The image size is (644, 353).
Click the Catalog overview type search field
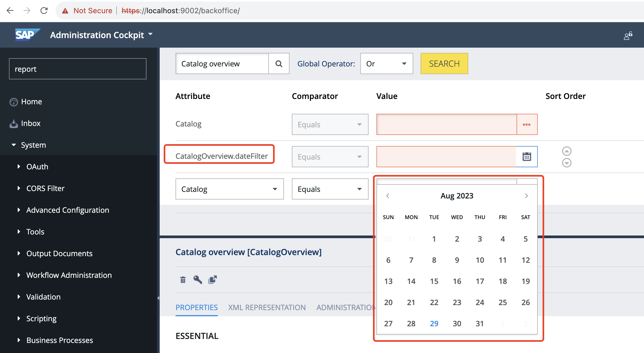[222, 64]
